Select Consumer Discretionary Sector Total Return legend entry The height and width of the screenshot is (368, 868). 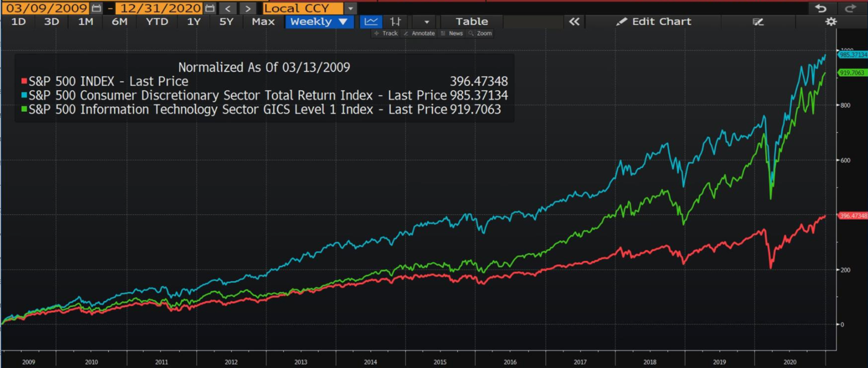[238, 96]
